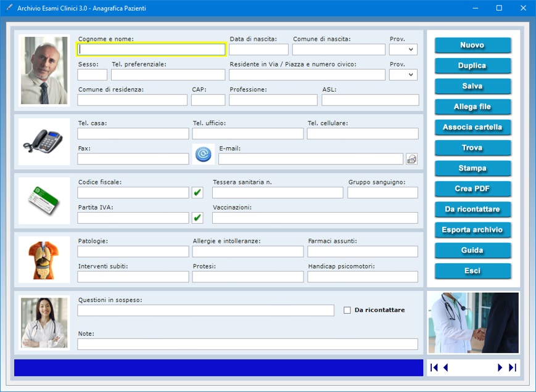The image size is (536, 392).
Task: Click the CAP field
Action: tap(208, 100)
